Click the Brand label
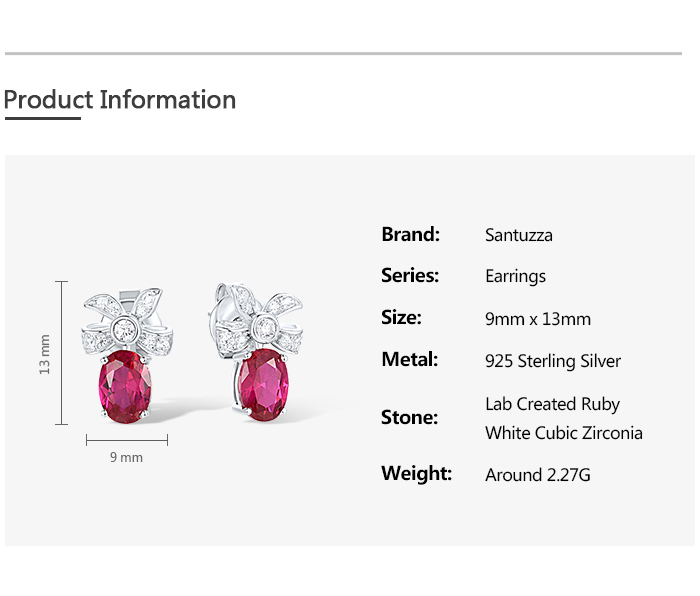This screenshot has width=700, height=596. pos(410,235)
